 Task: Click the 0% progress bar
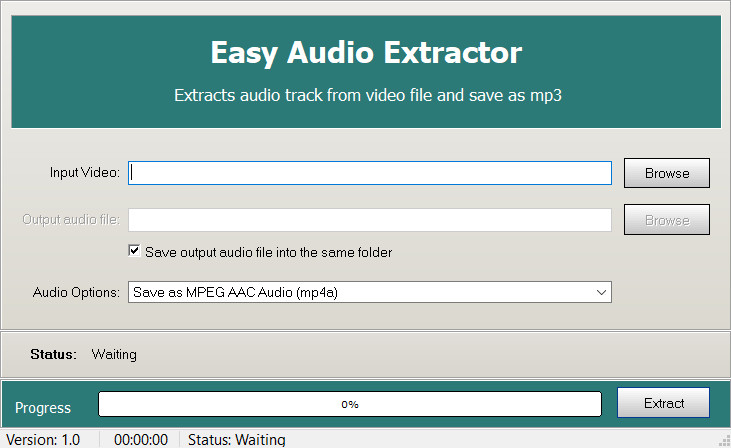(349, 404)
